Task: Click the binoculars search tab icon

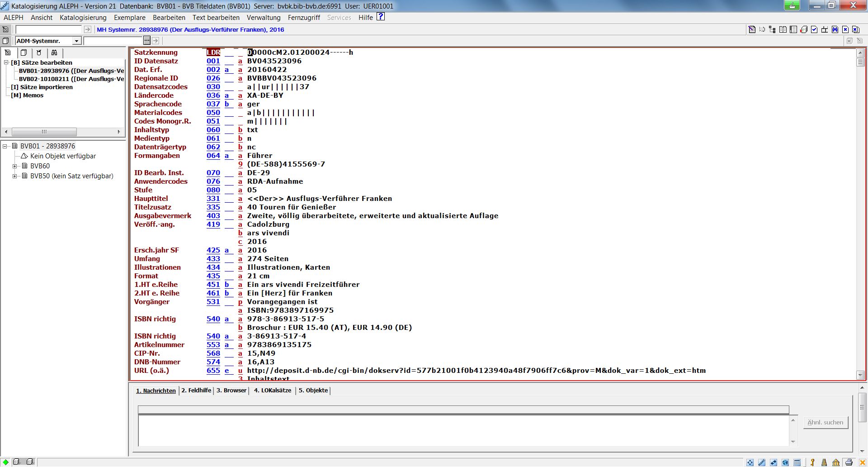Action: pyautogui.click(x=54, y=52)
